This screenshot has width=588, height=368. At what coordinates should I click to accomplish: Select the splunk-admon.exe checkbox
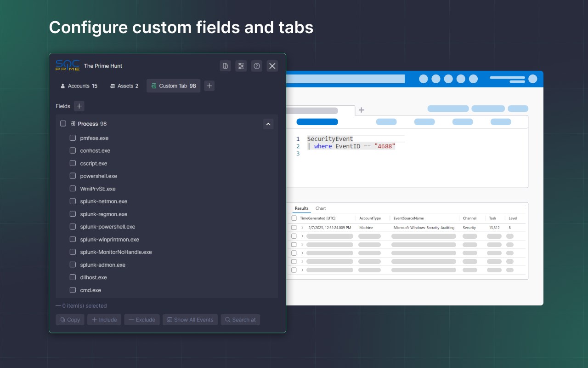[73, 264]
